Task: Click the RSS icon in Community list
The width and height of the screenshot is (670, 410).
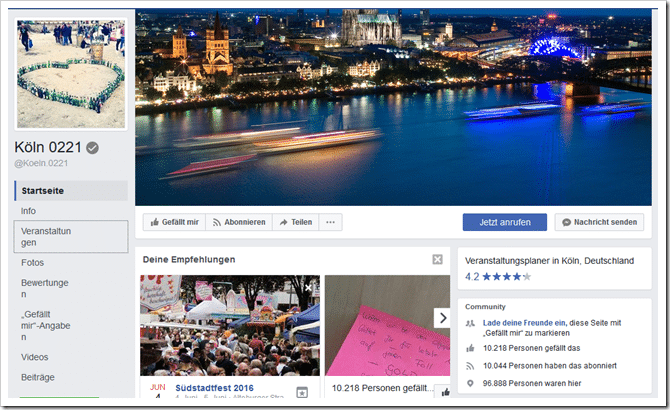Action: (x=470, y=366)
